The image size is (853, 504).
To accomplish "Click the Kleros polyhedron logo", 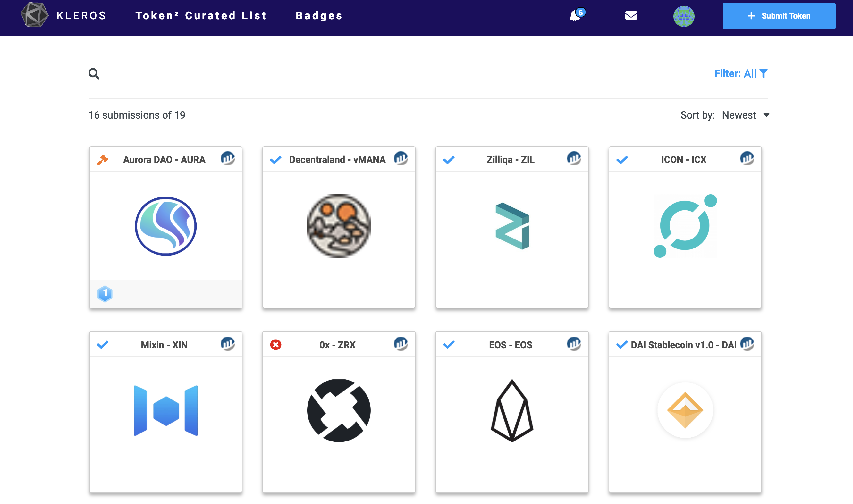I will [34, 15].
